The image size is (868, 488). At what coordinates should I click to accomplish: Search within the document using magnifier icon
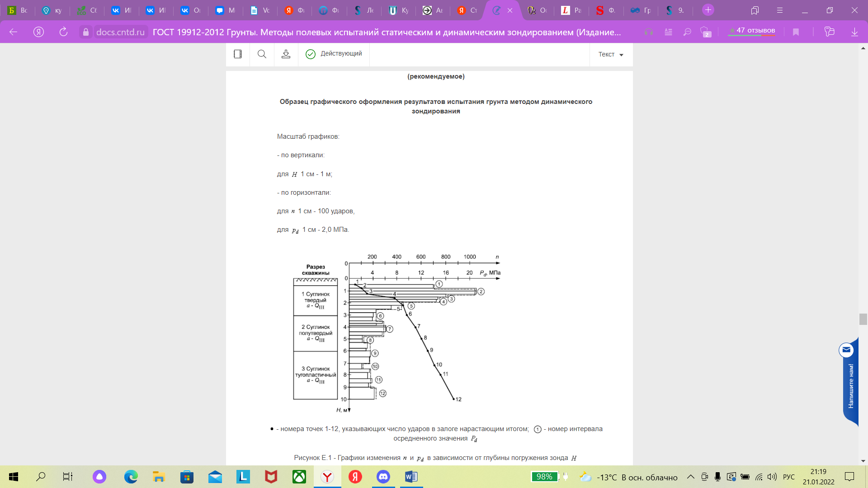point(262,54)
